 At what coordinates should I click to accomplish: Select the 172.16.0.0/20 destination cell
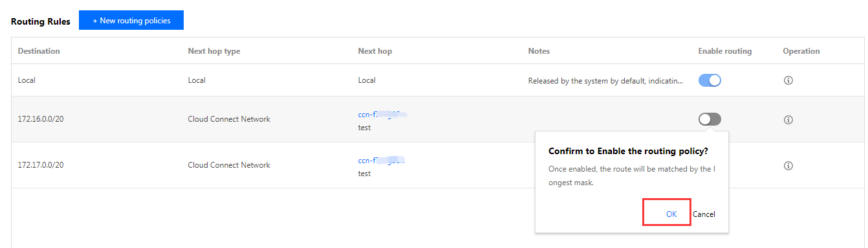point(41,119)
